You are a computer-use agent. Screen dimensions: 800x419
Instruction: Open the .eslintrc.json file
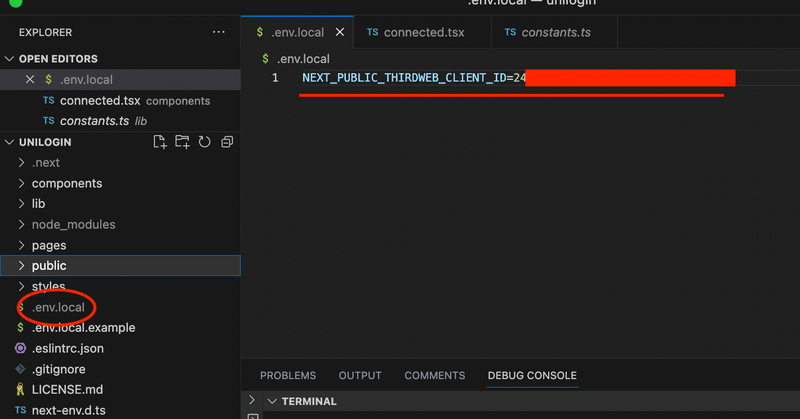click(120, 349)
